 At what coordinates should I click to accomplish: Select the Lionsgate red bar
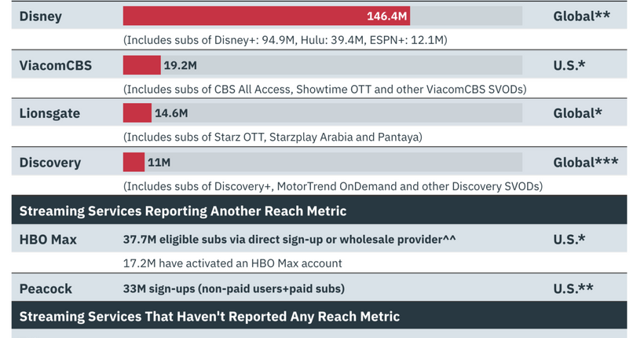click(137, 112)
